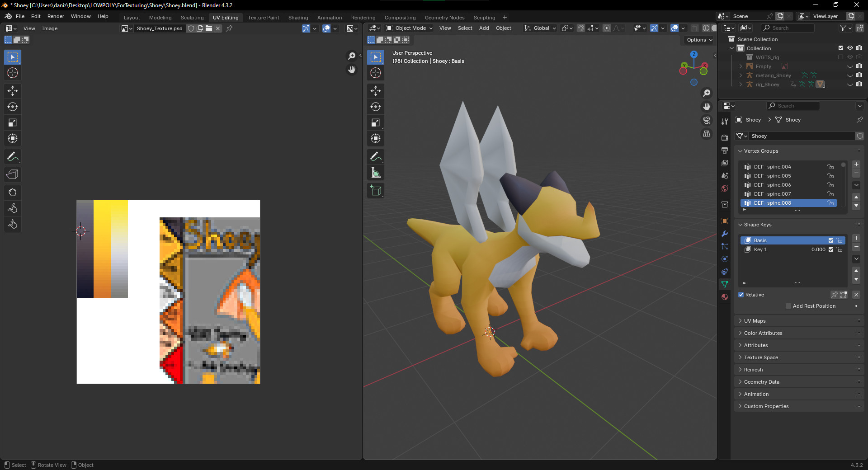The image size is (868, 470).
Task: Click the Z axis on the navigation gizmo
Action: (x=694, y=54)
